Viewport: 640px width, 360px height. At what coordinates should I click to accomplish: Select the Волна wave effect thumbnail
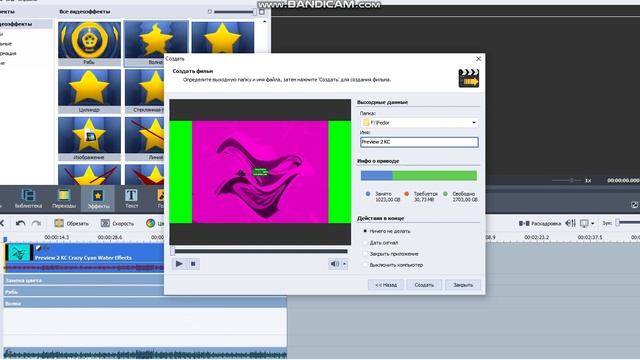coord(156,43)
